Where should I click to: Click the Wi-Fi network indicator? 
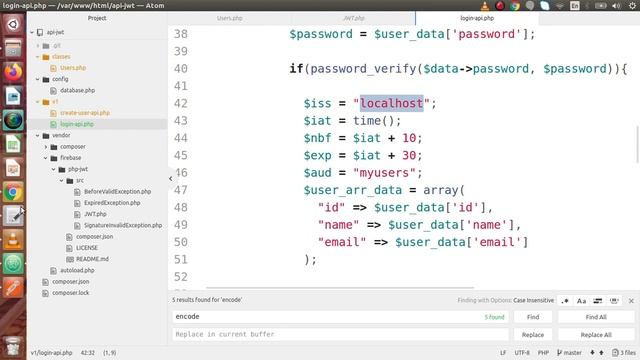click(x=560, y=6)
